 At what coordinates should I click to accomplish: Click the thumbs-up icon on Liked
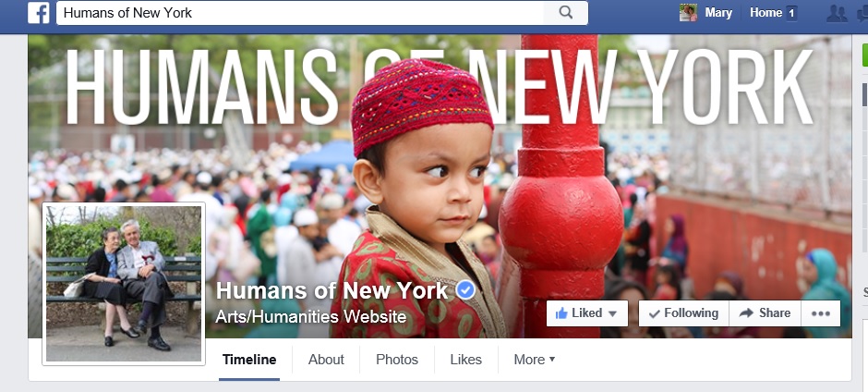[561, 313]
